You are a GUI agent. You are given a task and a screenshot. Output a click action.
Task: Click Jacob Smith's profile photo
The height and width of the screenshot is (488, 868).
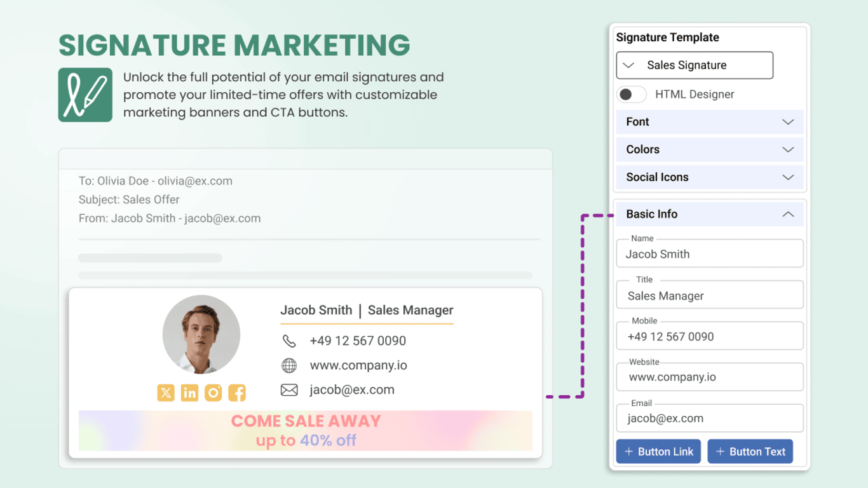pyautogui.click(x=201, y=334)
